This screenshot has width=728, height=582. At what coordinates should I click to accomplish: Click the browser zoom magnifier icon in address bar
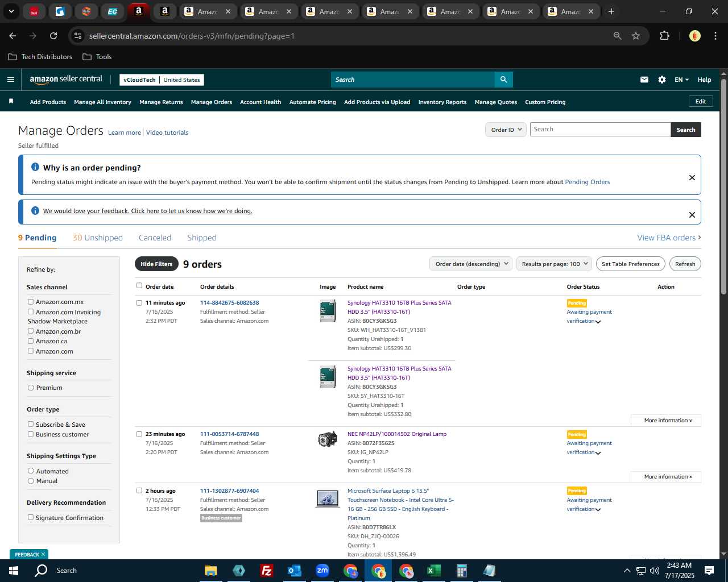point(618,36)
